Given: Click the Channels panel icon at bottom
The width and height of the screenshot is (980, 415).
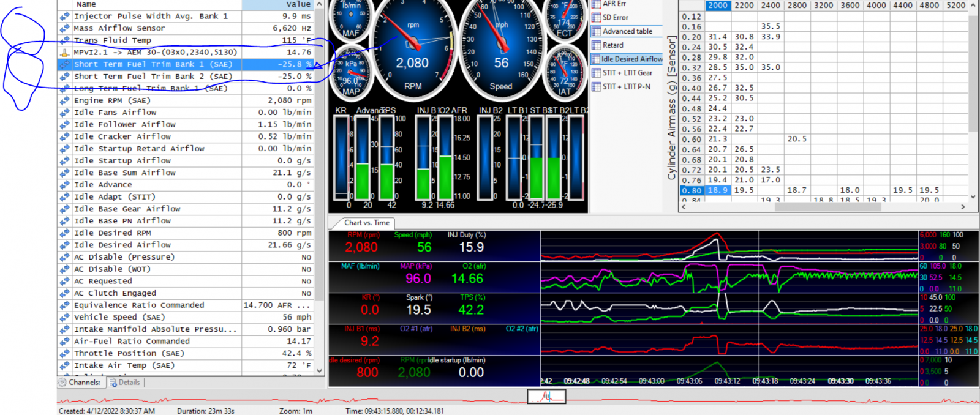Looking at the screenshot, I should click(62, 382).
